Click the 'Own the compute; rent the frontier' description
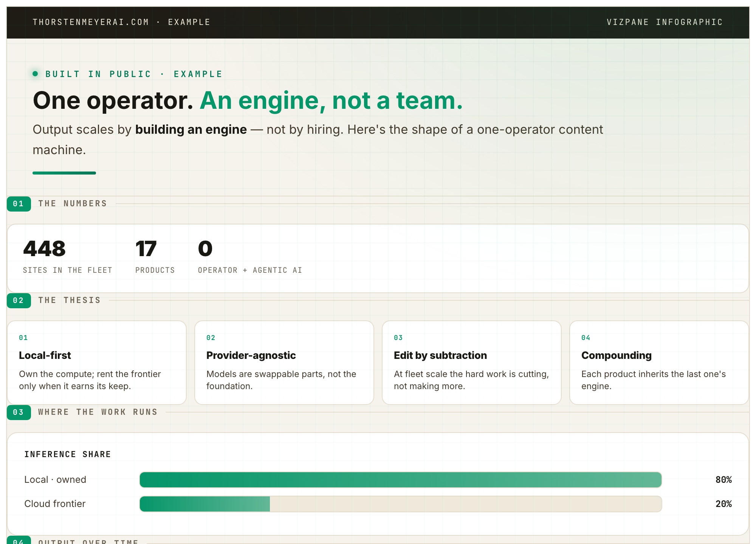 [90, 380]
